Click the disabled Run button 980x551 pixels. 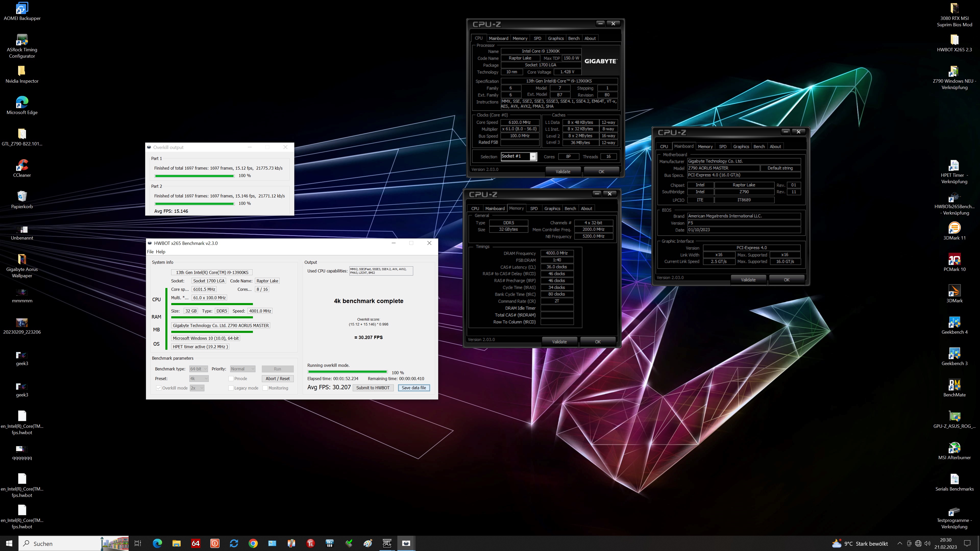278,369
